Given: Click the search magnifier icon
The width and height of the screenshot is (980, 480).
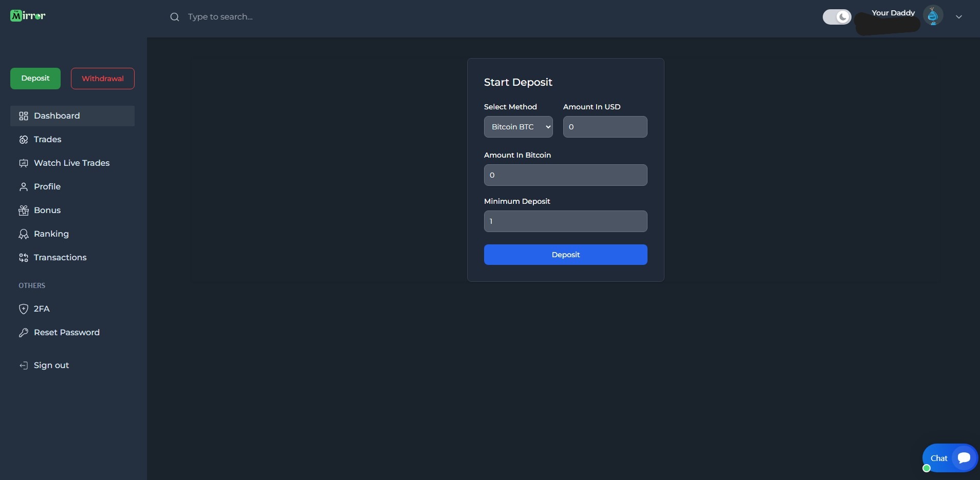Looking at the screenshot, I should (x=175, y=17).
